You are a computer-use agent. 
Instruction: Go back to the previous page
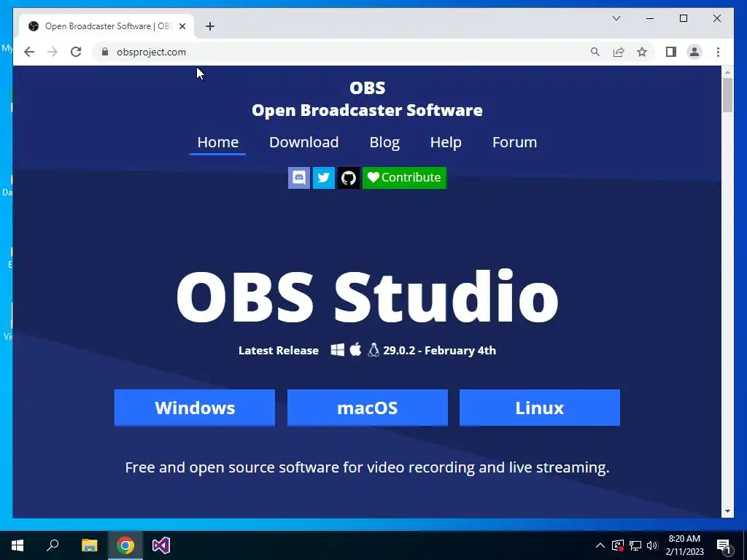[29, 52]
